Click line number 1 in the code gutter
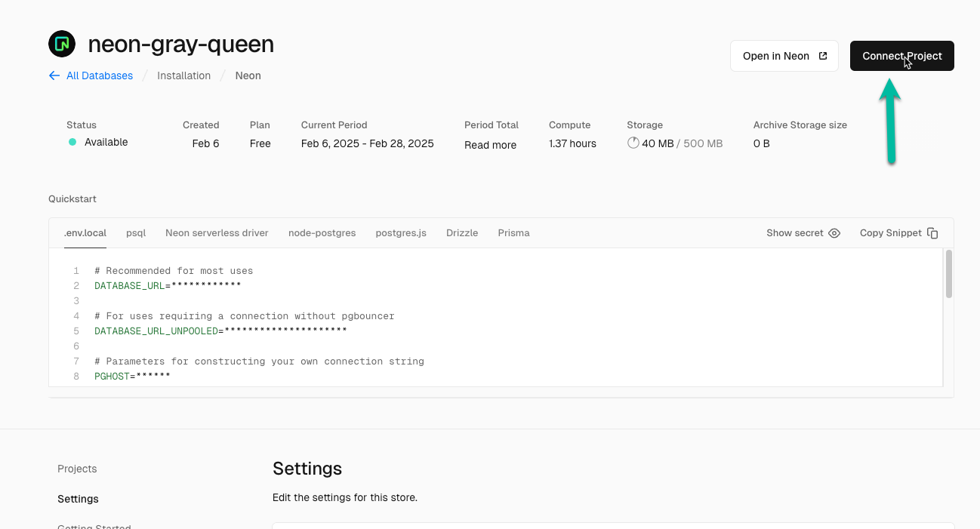 coord(76,271)
